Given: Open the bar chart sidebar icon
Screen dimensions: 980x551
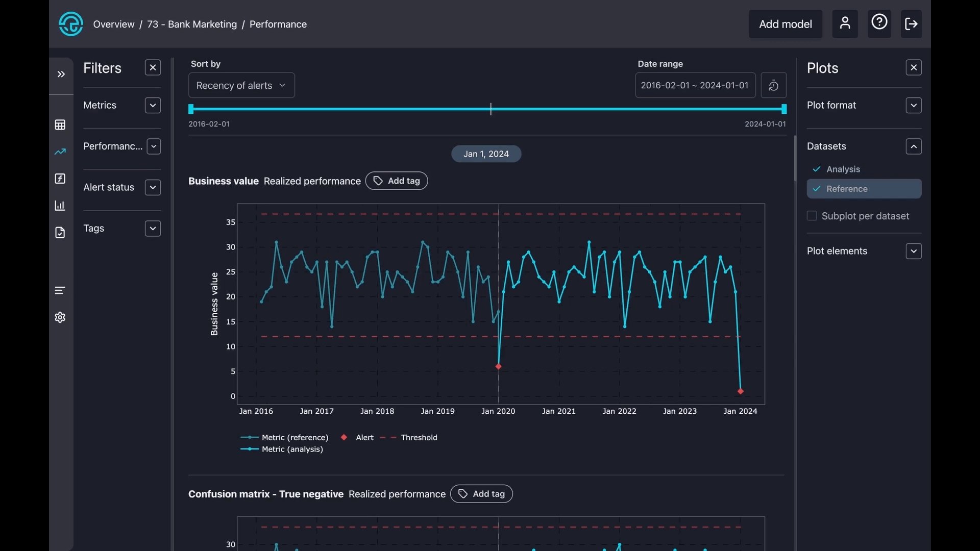Looking at the screenshot, I should tap(60, 206).
